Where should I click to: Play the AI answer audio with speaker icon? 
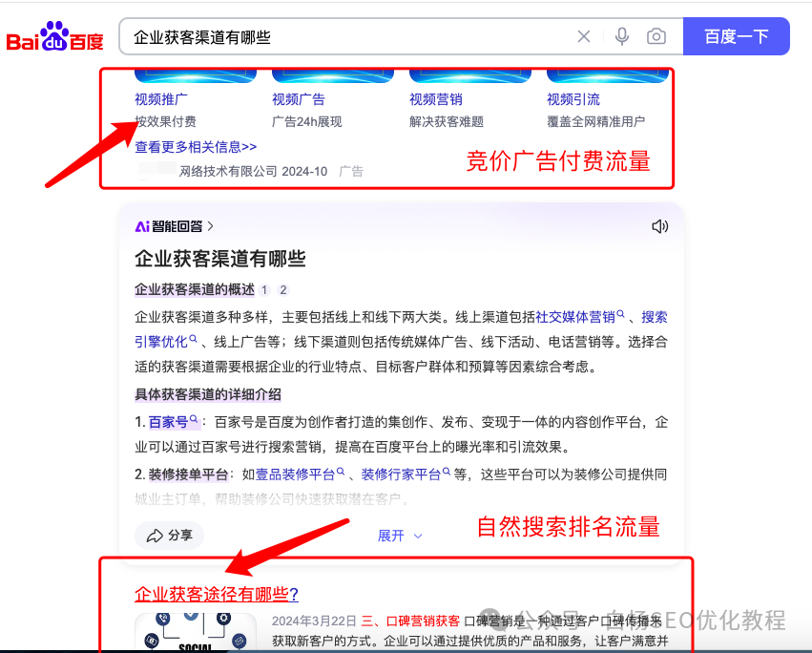click(x=659, y=226)
